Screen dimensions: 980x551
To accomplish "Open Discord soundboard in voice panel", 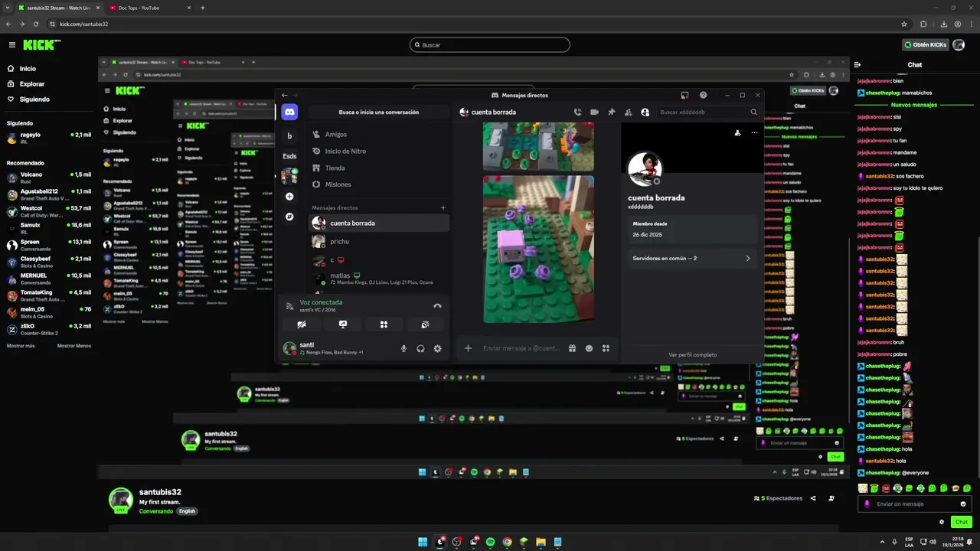I will pos(425,324).
